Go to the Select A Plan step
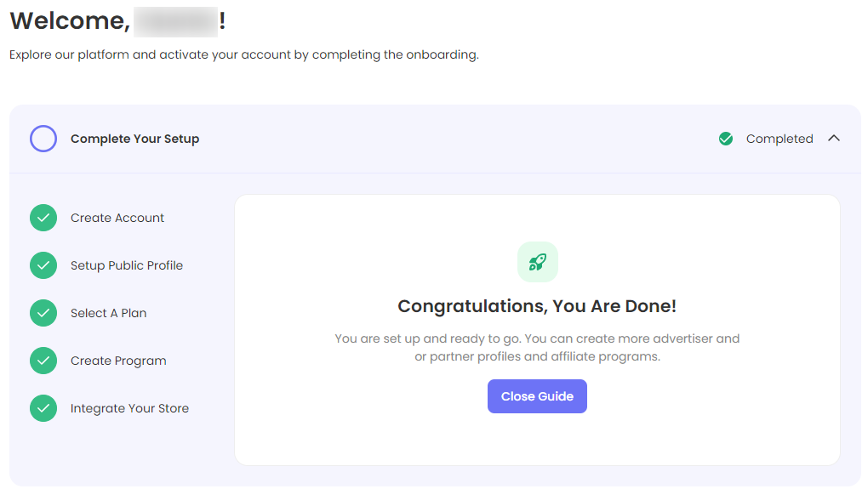Image resolution: width=868 pixels, height=489 pixels. tap(108, 313)
